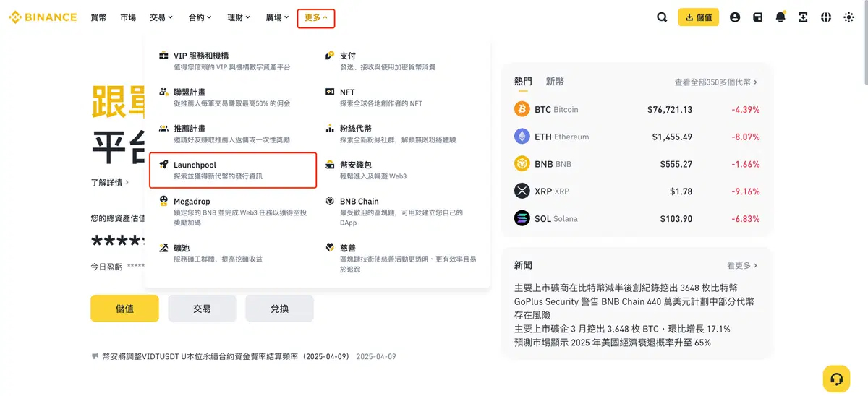Select Launchpool from the menu
The width and height of the screenshot is (868, 396).
233,170
